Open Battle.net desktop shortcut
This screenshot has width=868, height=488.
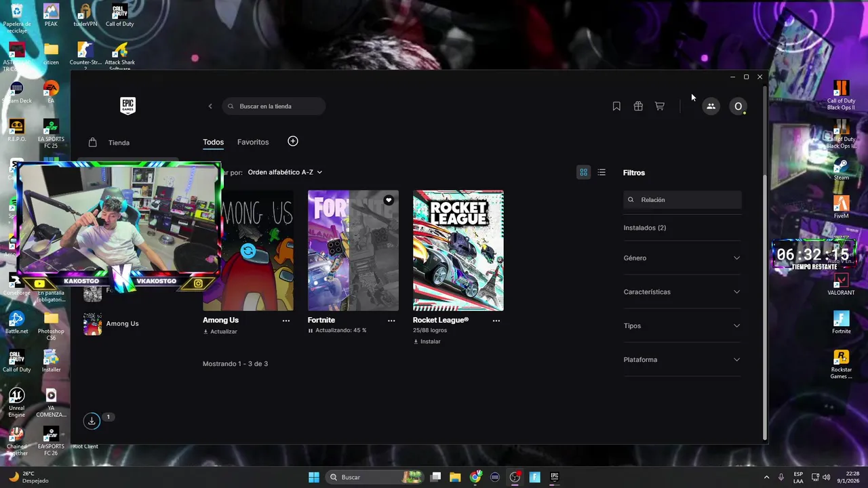click(16, 323)
